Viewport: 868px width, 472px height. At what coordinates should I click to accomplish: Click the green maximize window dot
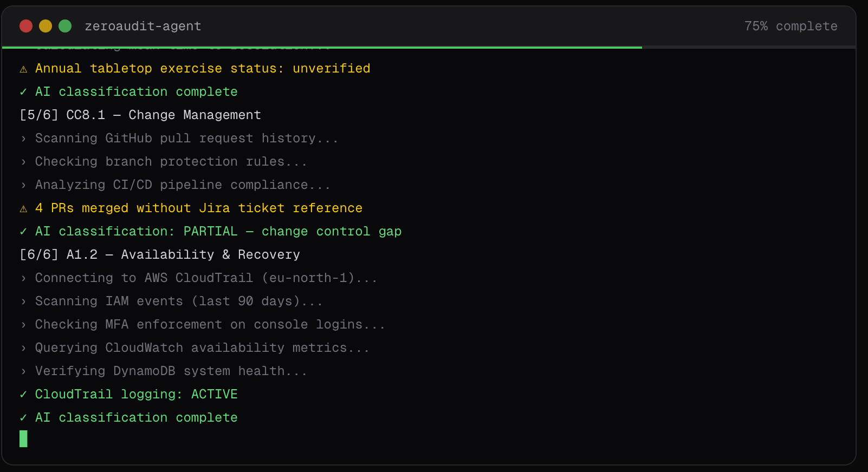[65, 26]
